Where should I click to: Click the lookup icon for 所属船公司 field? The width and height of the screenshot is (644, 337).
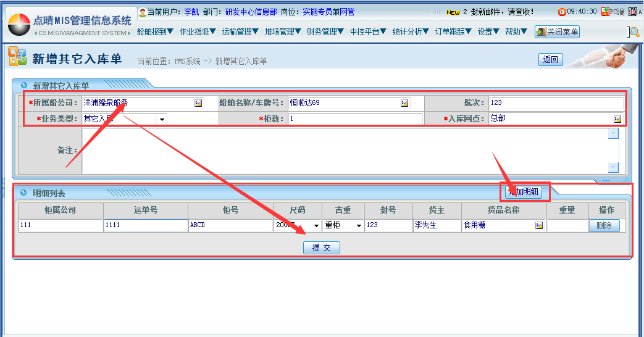198,103
